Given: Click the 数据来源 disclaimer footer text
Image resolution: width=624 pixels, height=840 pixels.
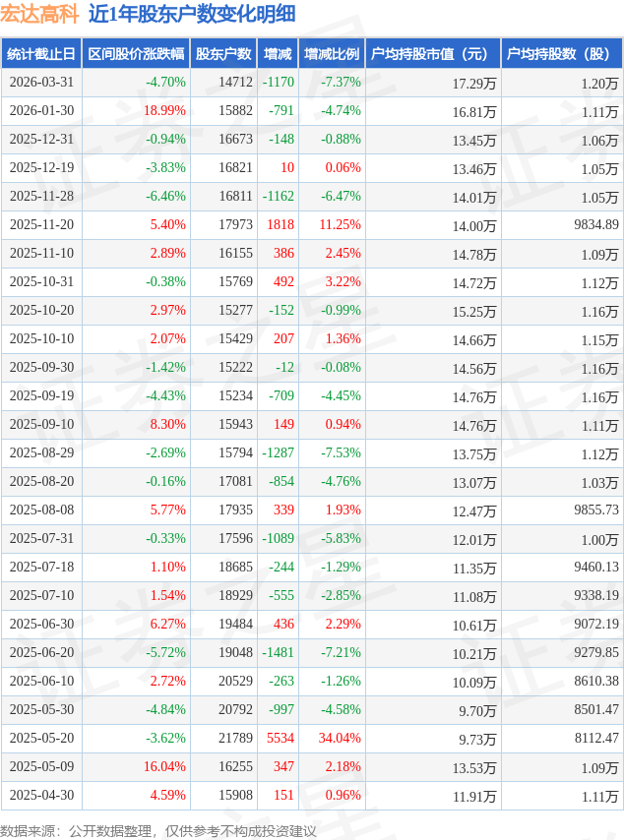Looking at the screenshot, I should [x=158, y=831].
